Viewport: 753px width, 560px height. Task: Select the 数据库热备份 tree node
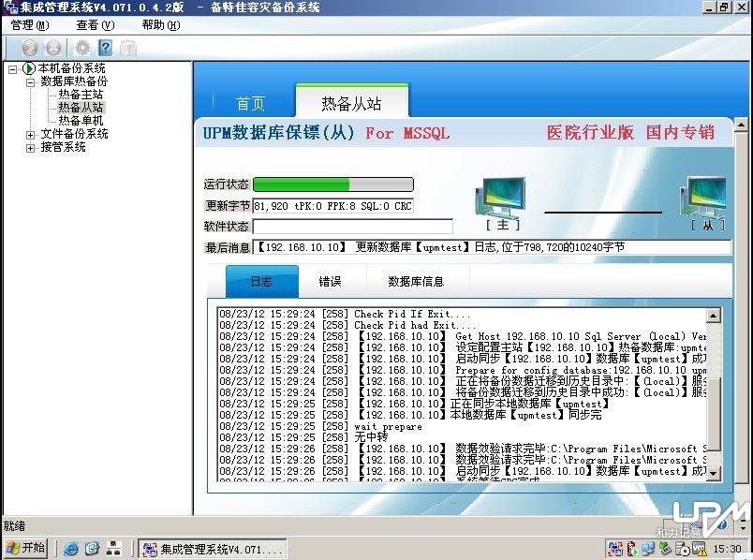click(x=74, y=81)
